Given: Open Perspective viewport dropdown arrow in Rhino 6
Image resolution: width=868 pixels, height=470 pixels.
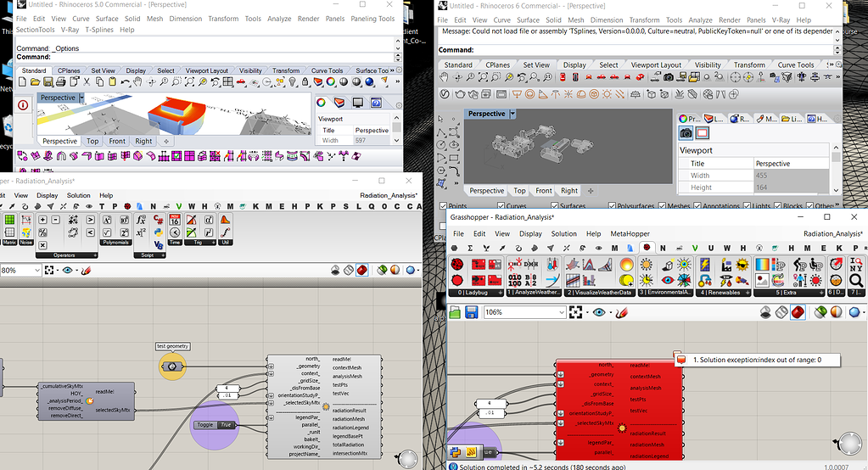Looking at the screenshot, I should (512, 114).
